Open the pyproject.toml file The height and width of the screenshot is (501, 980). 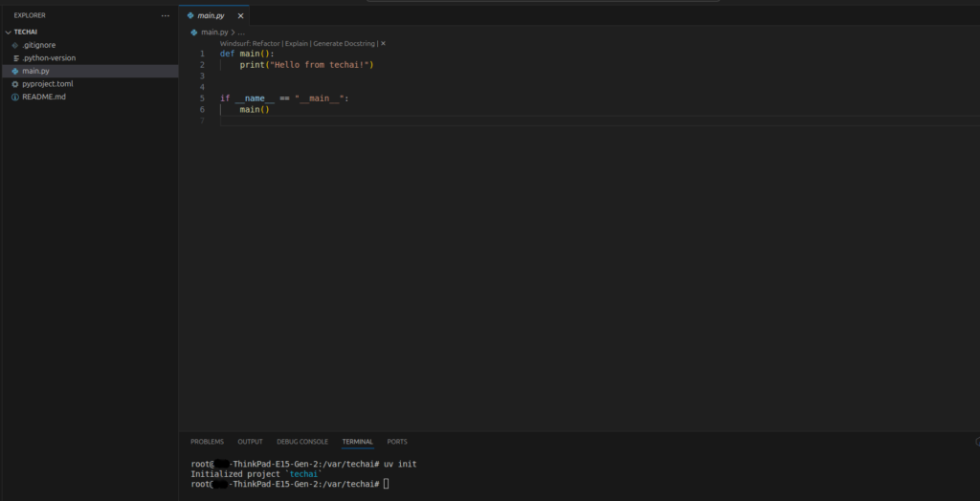(48, 84)
